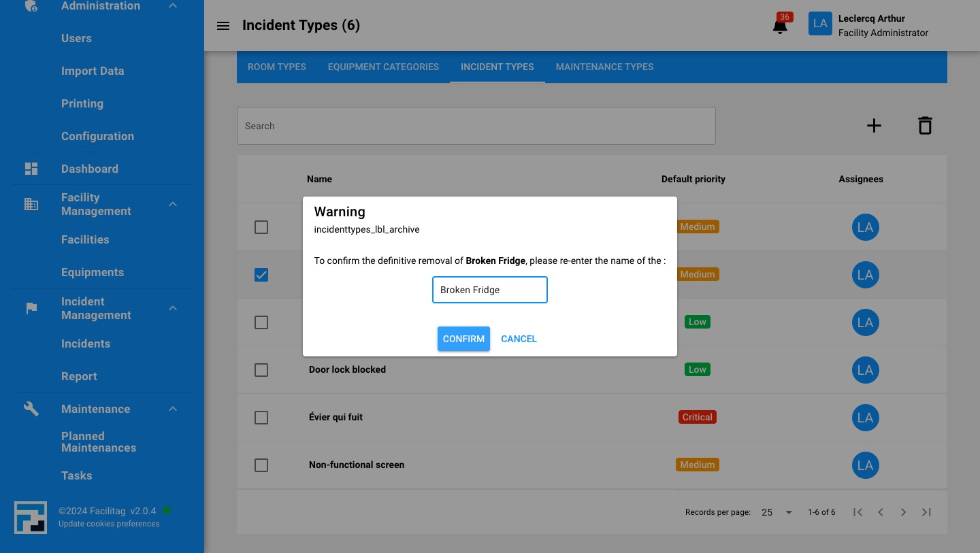Screen dimensions: 980x553
Task: Collapse the Administration sidebar section
Action: click(173, 5)
